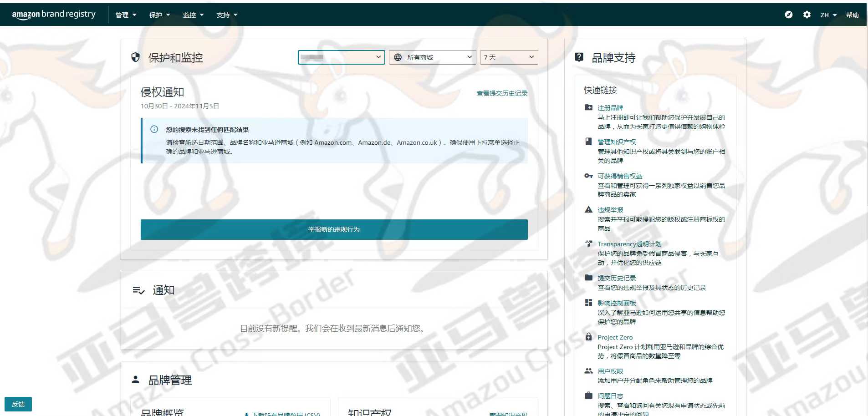Viewport: 868px width, 416px height.
Task: Click the 举报新的违规行为 button
Action: pos(334,229)
